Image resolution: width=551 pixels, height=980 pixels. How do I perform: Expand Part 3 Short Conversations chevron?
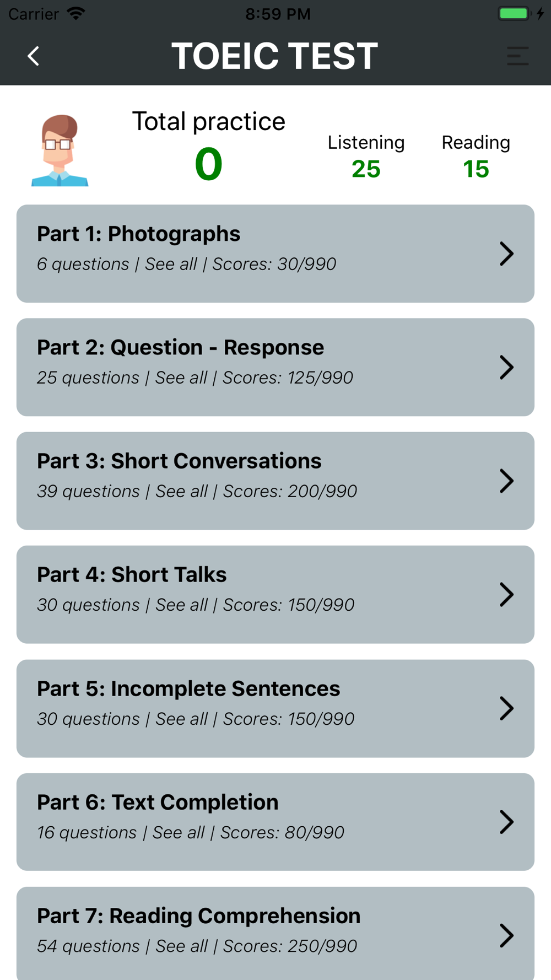(x=506, y=481)
